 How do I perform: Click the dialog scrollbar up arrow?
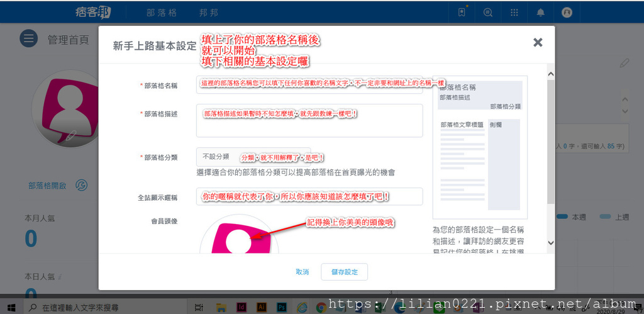tap(551, 74)
